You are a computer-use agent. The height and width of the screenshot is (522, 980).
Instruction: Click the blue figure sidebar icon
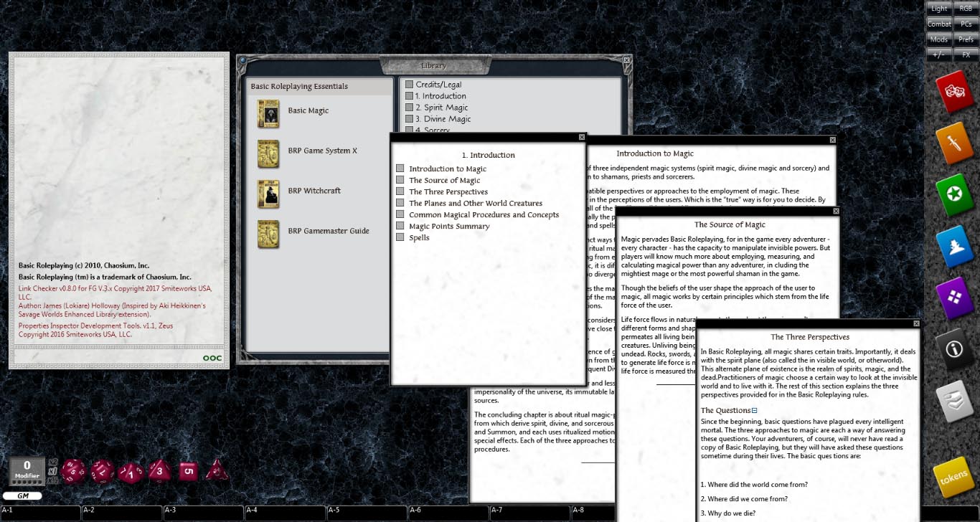(956, 246)
